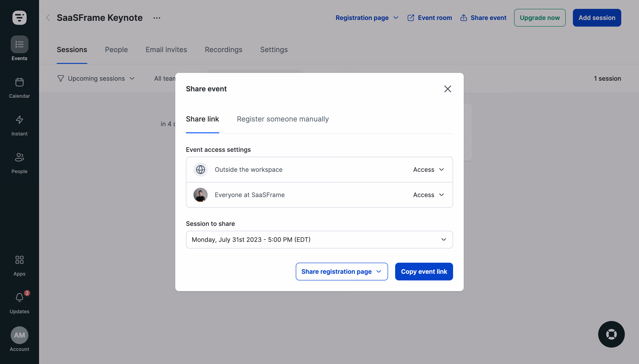Click Share event in the header

(x=483, y=18)
